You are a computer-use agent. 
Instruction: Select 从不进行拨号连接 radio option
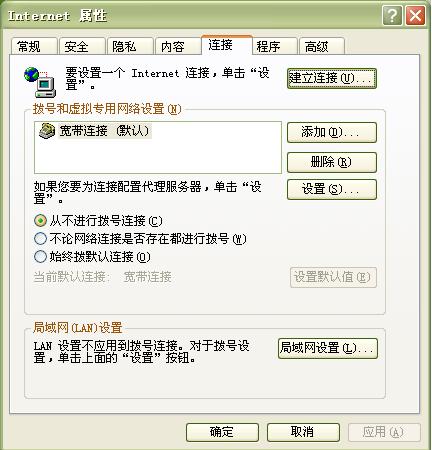click(40, 221)
